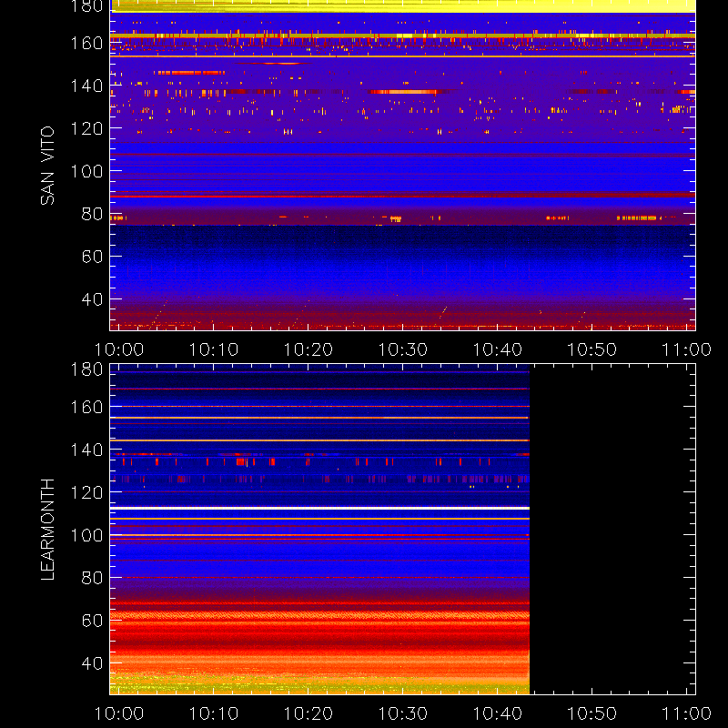Click 10:20 time label under Learmonth plot
This screenshot has width=728, height=728.
pos(308,713)
